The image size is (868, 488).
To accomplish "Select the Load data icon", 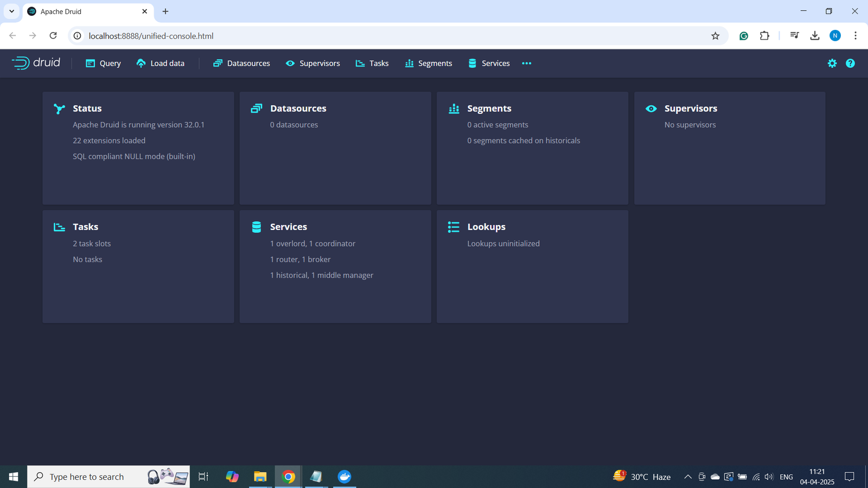I will [x=141, y=63].
